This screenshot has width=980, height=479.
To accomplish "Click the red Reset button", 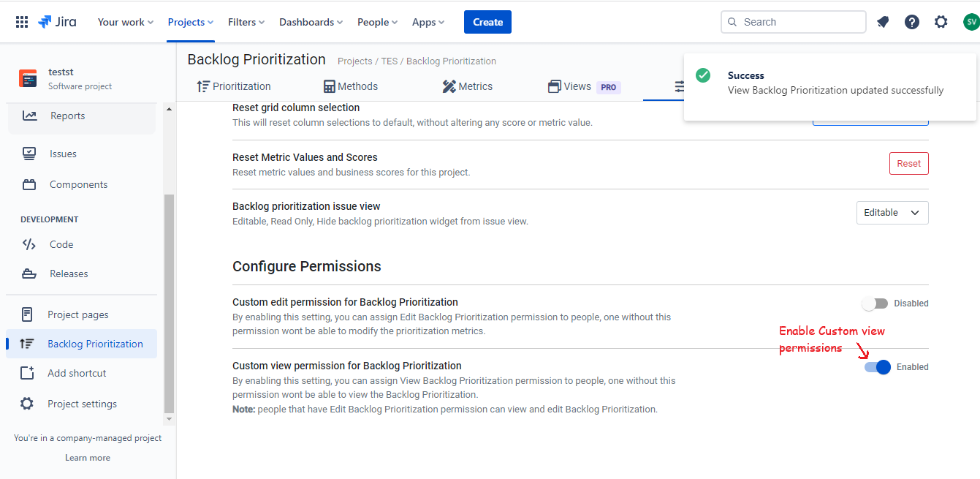I will (908, 164).
